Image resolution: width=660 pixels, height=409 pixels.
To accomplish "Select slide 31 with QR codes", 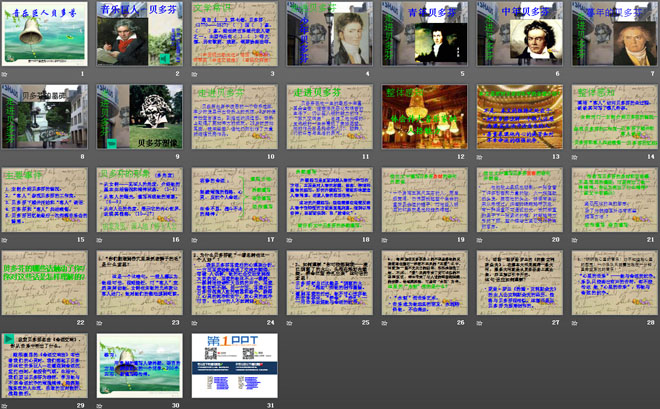I will (x=235, y=365).
